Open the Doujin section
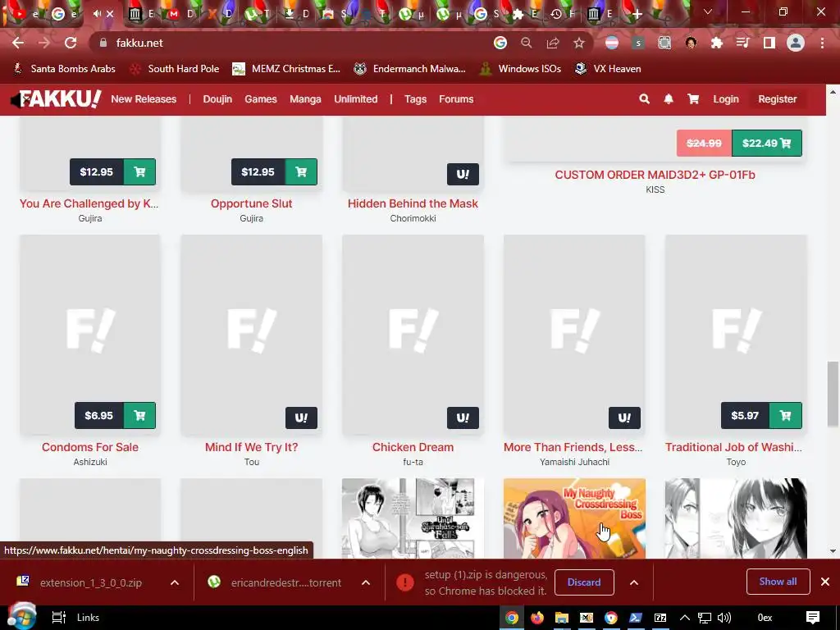This screenshot has width=840, height=630. click(x=217, y=99)
